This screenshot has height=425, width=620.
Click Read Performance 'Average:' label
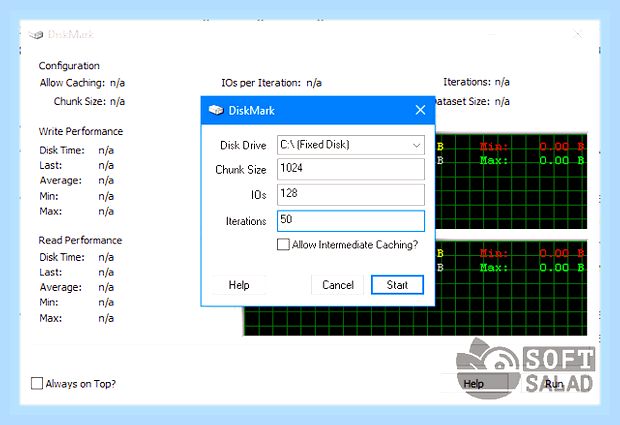click(x=60, y=287)
